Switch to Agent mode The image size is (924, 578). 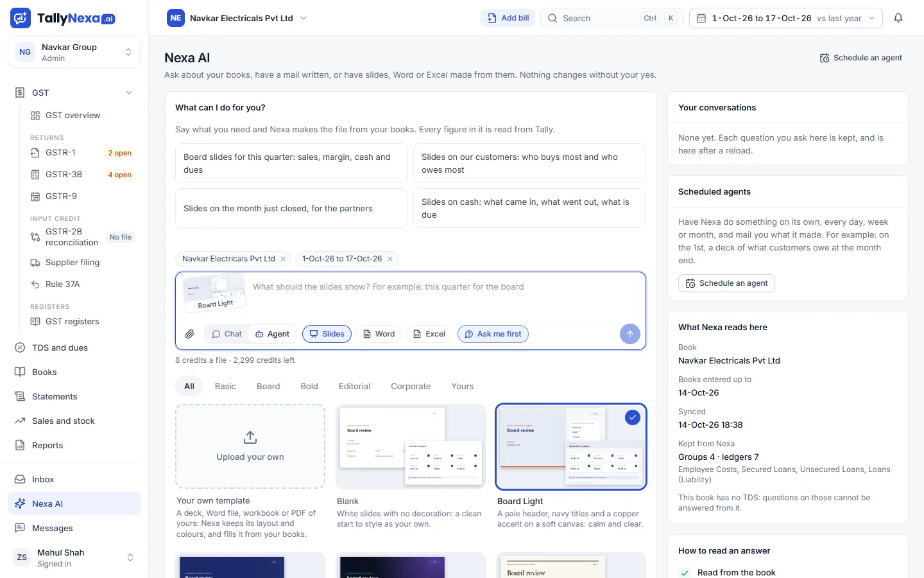272,334
